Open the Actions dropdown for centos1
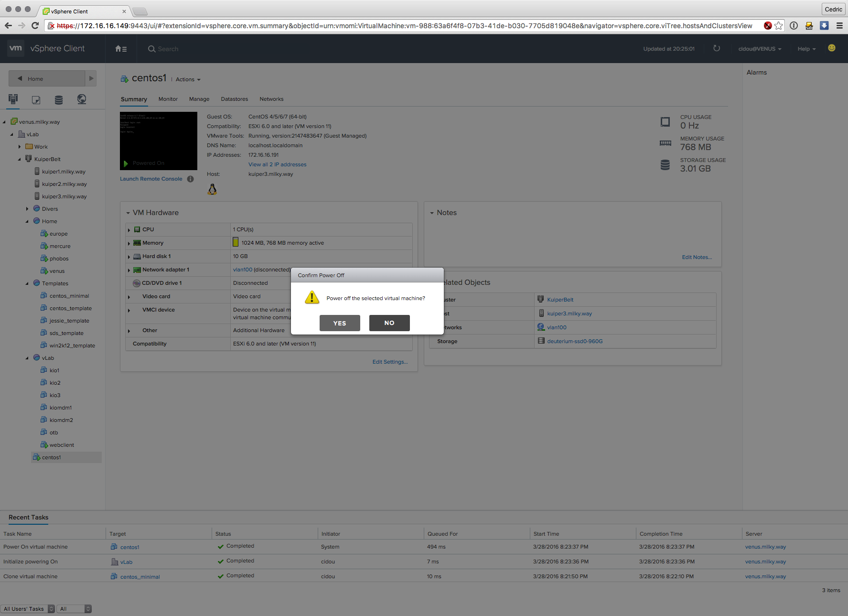 [x=188, y=79]
